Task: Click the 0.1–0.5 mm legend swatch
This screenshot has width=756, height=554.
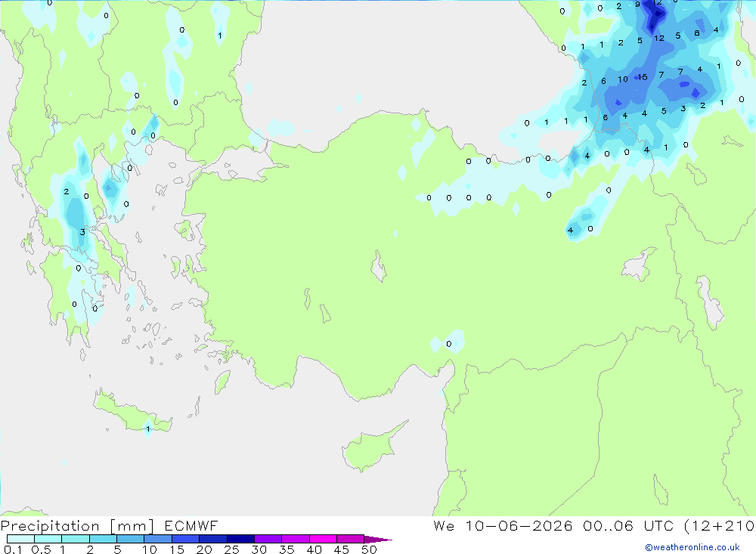Action: (x=20, y=539)
